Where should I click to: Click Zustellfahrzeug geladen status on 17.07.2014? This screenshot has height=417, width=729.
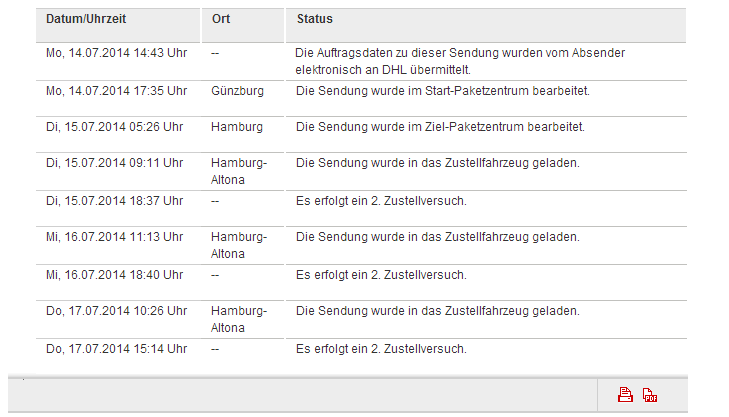pos(437,311)
